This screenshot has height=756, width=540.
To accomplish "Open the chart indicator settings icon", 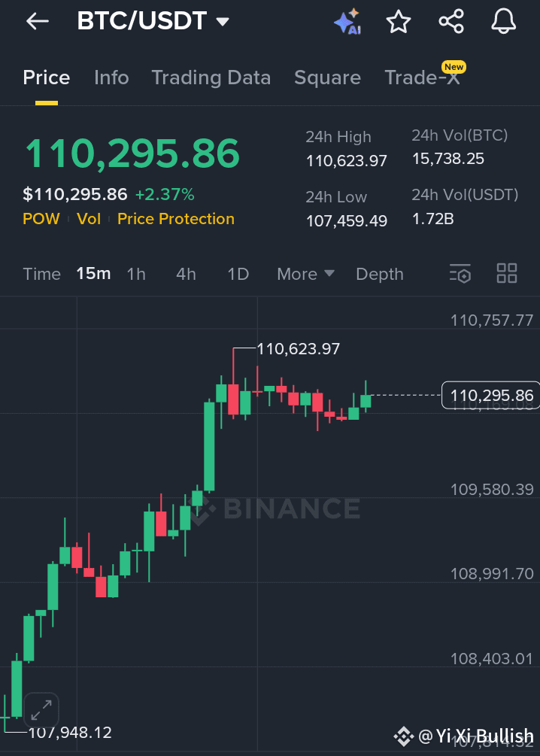I will point(460,273).
